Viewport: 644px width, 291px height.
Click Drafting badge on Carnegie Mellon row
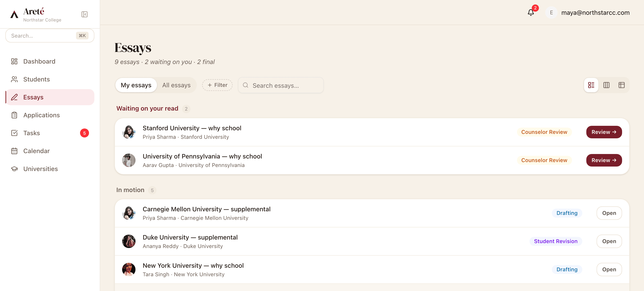click(567, 213)
